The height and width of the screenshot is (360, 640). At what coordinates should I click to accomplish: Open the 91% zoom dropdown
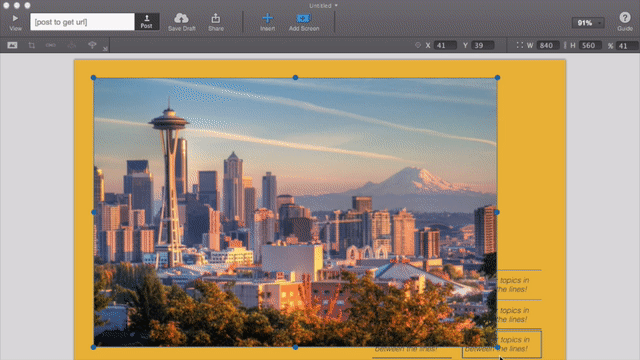(588, 23)
